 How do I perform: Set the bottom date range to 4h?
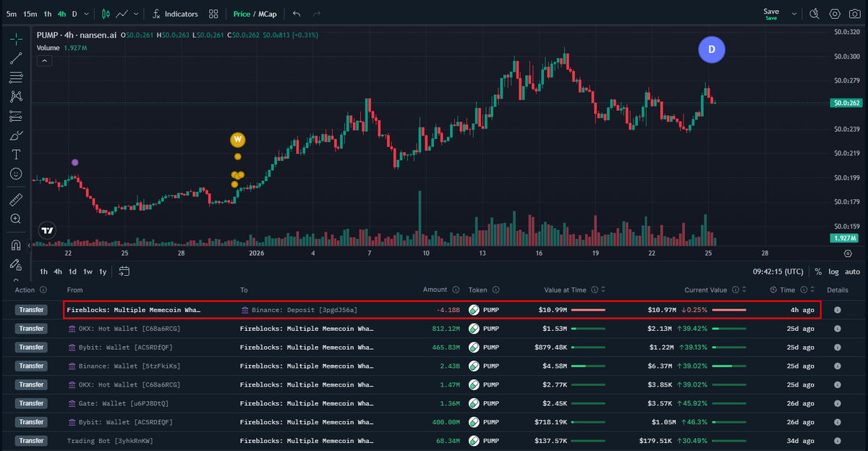click(58, 271)
